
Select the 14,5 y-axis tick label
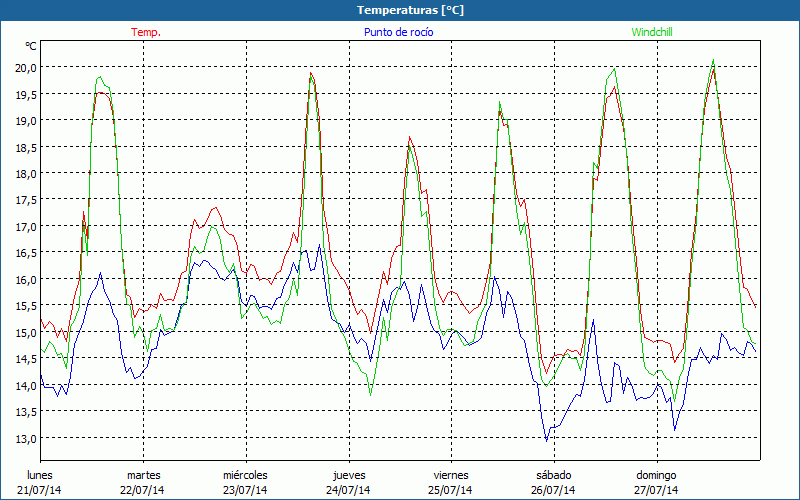point(24,359)
